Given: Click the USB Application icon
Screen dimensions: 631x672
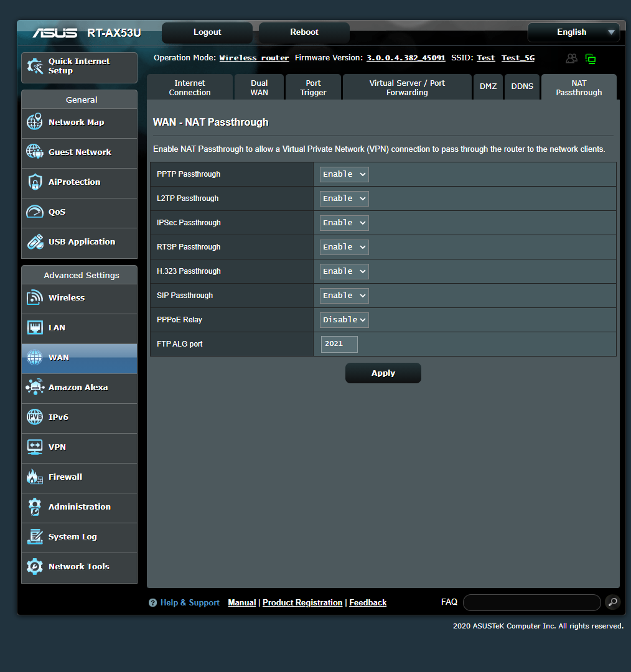Looking at the screenshot, I should click(35, 241).
